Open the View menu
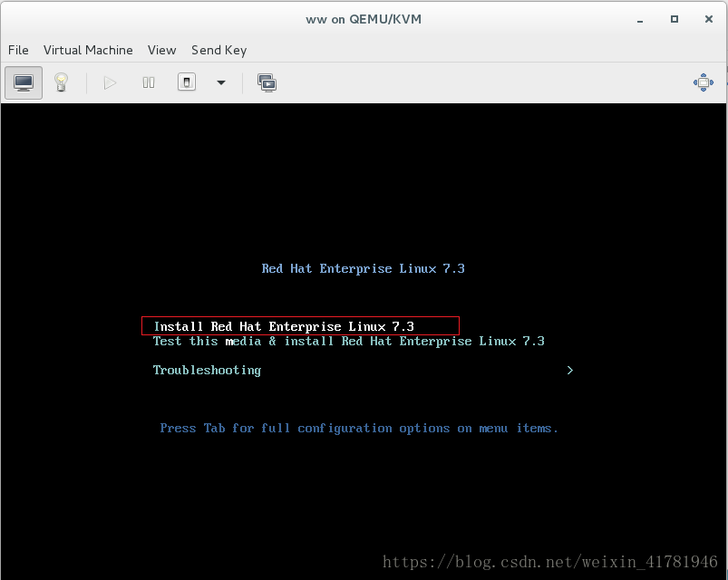 click(162, 50)
